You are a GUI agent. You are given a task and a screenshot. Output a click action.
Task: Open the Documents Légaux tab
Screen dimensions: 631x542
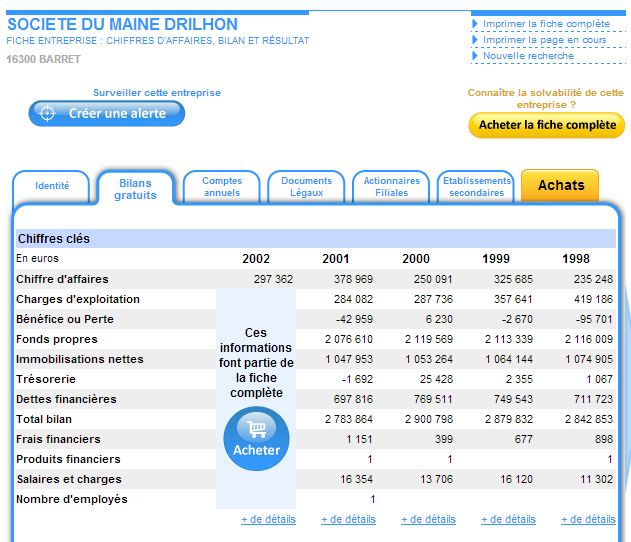coord(307,187)
